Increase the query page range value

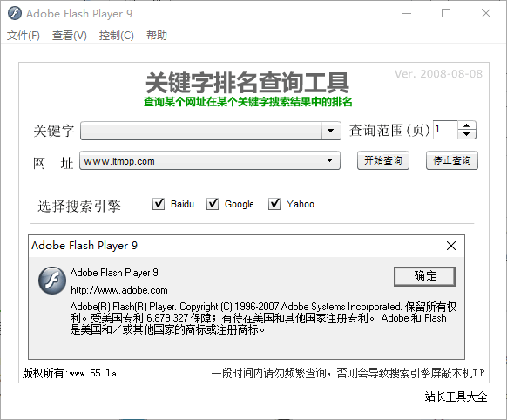click(x=467, y=125)
